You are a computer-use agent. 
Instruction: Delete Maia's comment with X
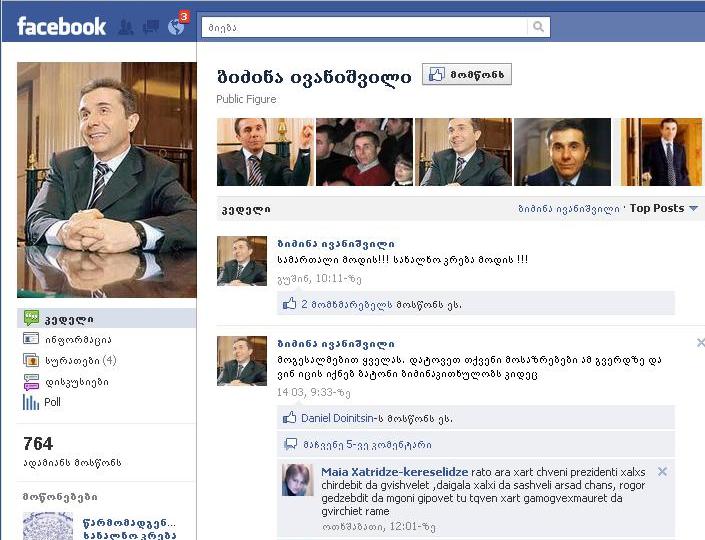click(x=662, y=472)
